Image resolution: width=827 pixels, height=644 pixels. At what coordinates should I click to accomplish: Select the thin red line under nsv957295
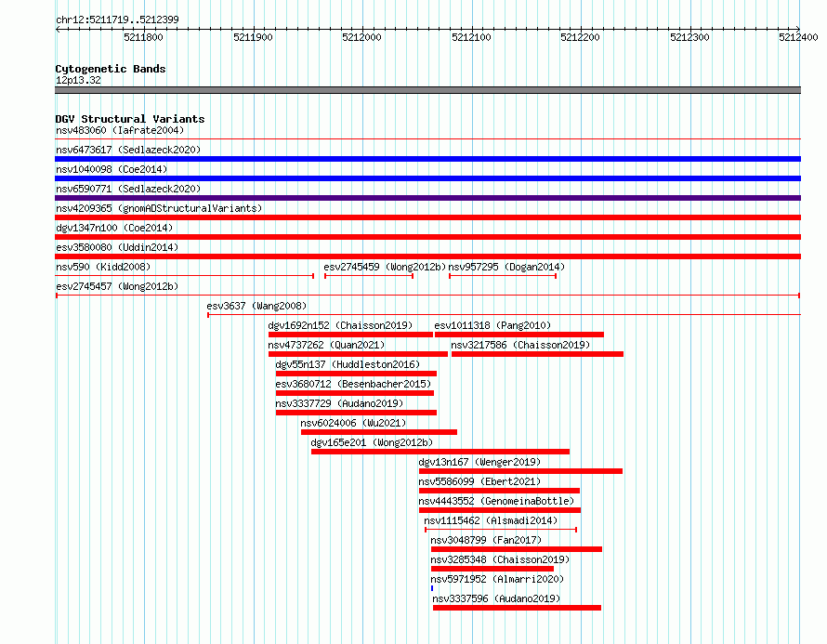click(x=503, y=275)
